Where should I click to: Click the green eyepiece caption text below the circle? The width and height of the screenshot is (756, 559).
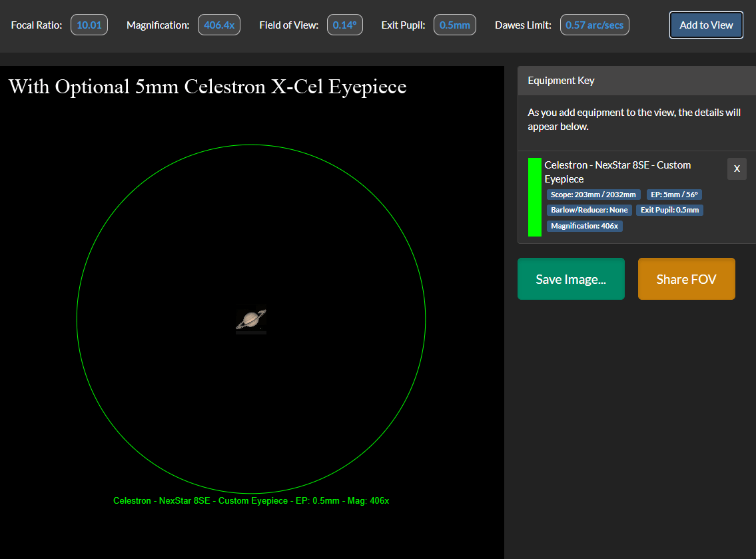point(250,500)
